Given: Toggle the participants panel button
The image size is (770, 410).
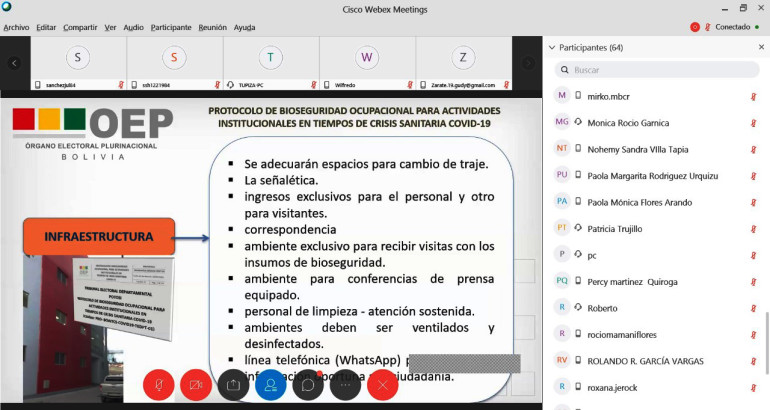Looking at the screenshot, I should (x=270, y=384).
